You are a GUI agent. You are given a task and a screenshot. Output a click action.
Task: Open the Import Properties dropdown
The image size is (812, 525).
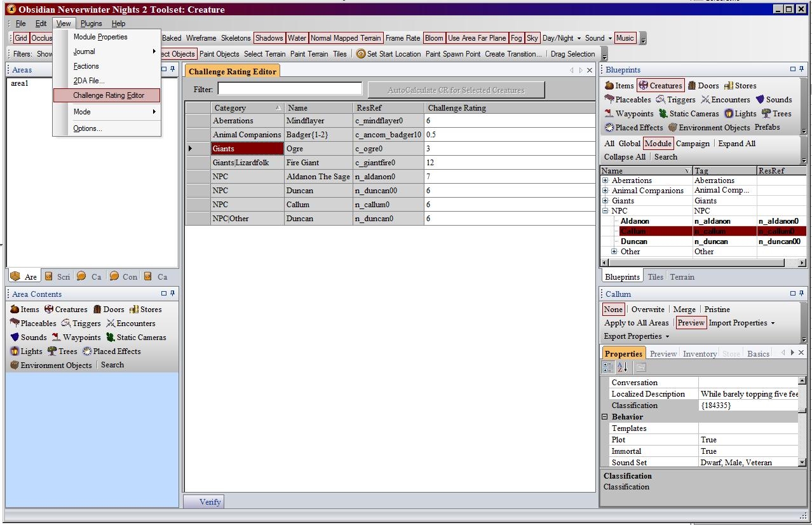pyautogui.click(x=741, y=323)
